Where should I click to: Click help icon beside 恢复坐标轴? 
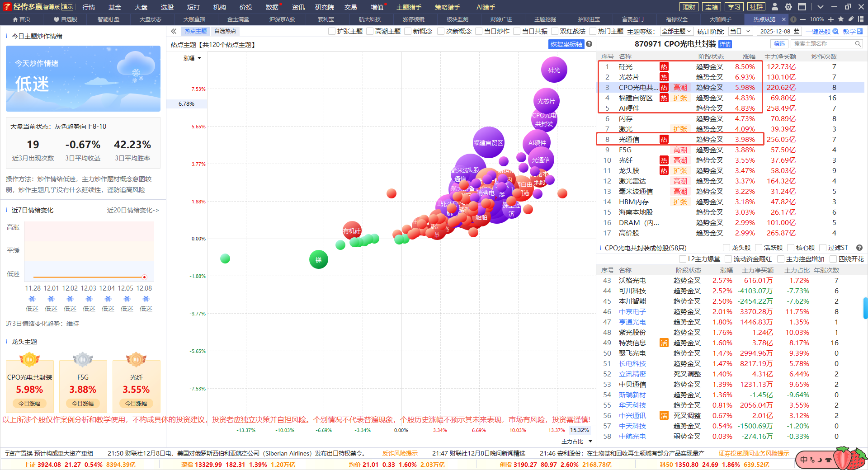tap(589, 44)
